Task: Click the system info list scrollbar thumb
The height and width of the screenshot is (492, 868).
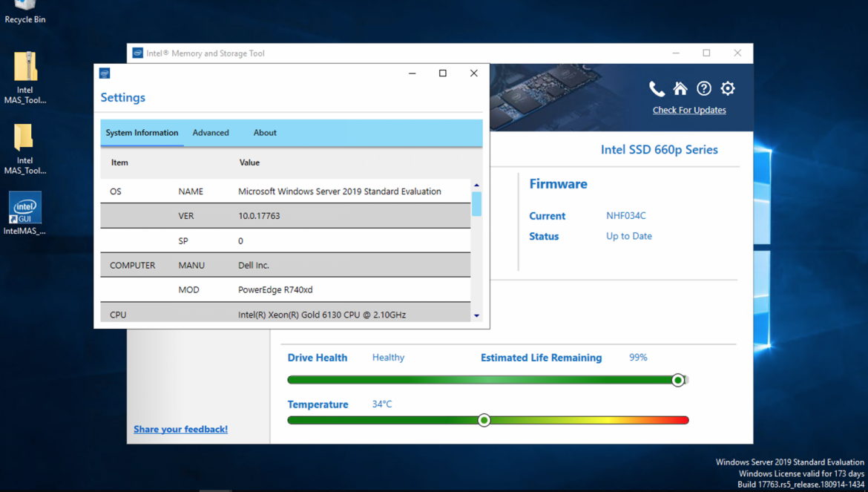Action: coord(476,203)
